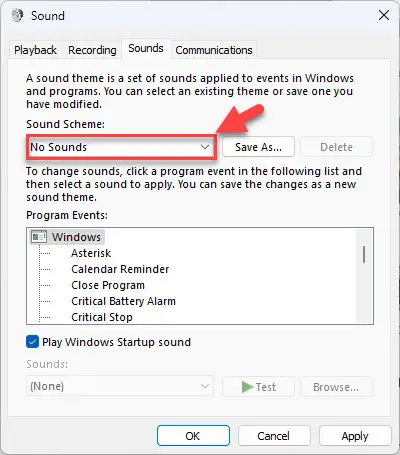
Task: Choose the Calendar Reminder event
Action: click(x=120, y=269)
